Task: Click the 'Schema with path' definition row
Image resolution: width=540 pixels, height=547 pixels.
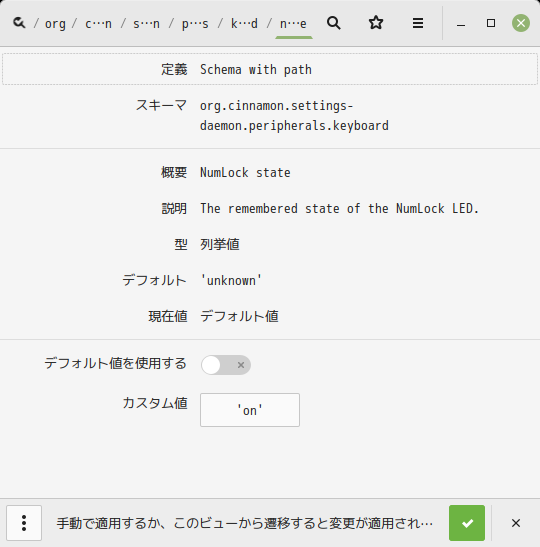Action: (270, 69)
